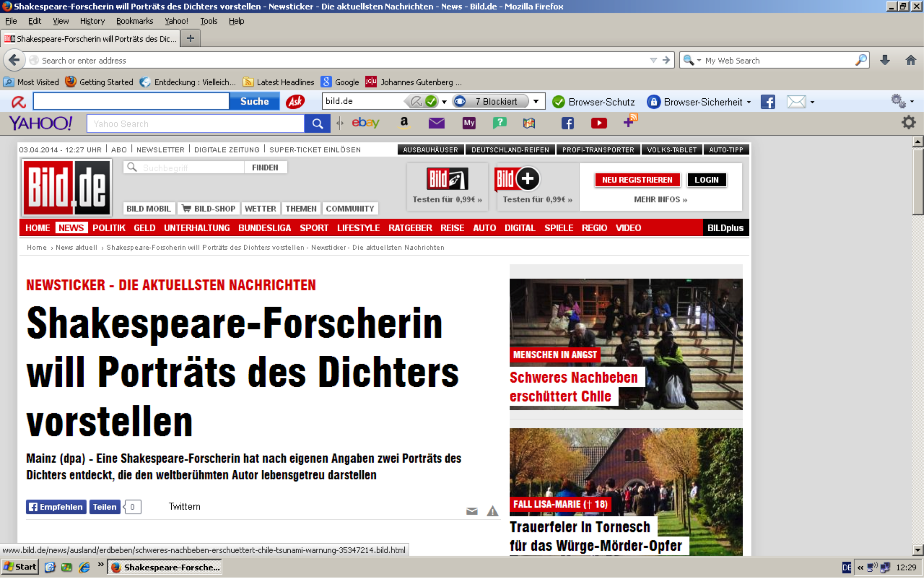Click the Ask logo button in toolbar
The width and height of the screenshot is (924, 578).
[295, 101]
